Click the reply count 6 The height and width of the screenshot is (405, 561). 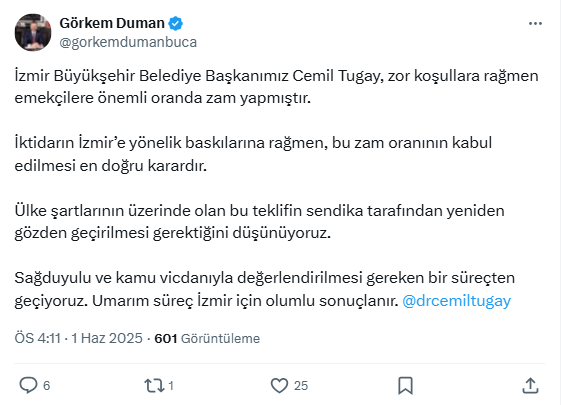pos(47,386)
